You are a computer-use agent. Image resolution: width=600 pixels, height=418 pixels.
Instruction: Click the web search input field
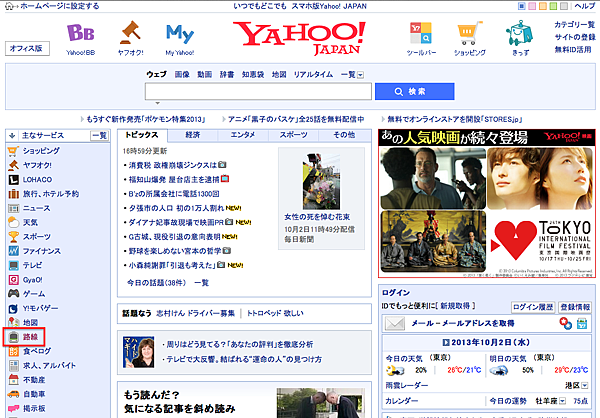[258, 92]
